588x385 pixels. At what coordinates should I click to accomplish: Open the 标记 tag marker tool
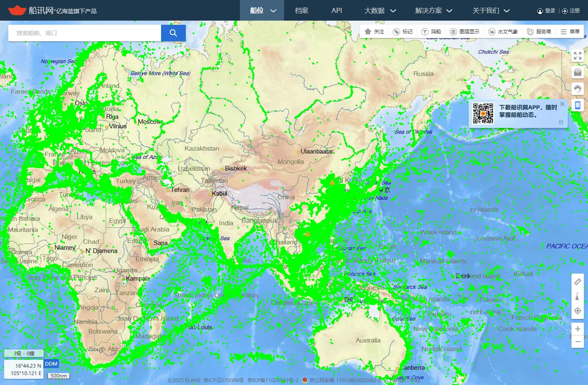[x=403, y=31]
